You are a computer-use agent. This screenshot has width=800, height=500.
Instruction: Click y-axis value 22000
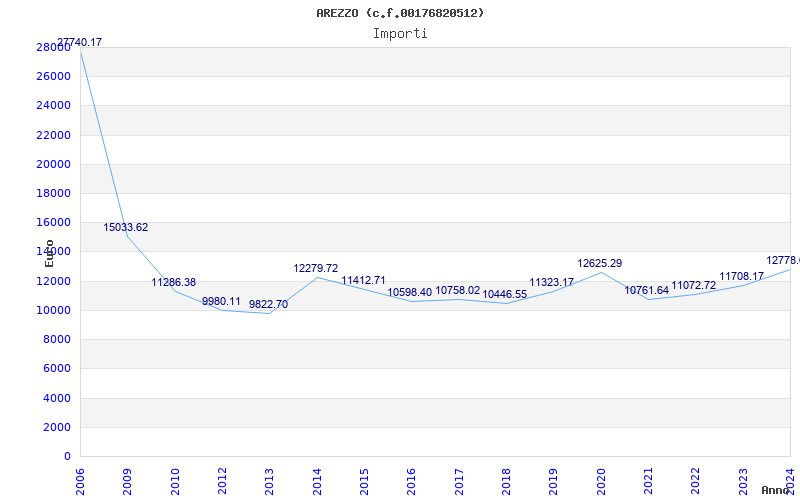click(53, 135)
